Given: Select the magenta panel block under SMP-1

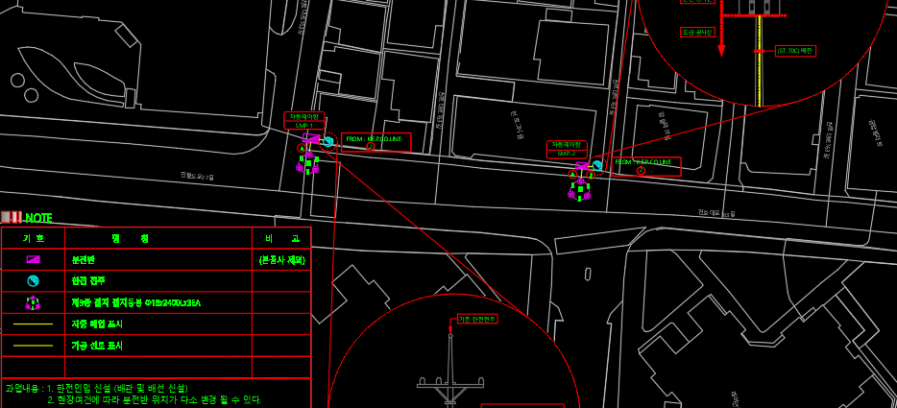Looking at the screenshot, I should [x=312, y=140].
